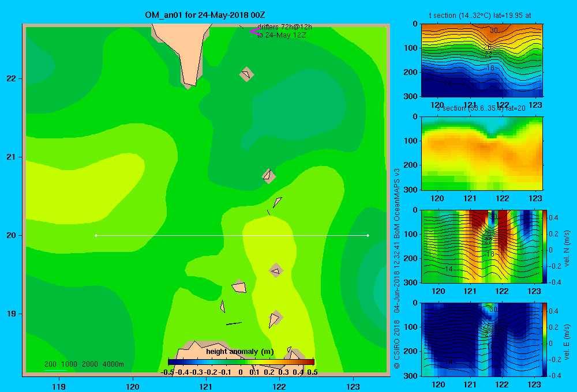This screenshot has width=577, height=392.
Task: Click the "0.3" tick on height anomaly scale
Action: (283, 372)
